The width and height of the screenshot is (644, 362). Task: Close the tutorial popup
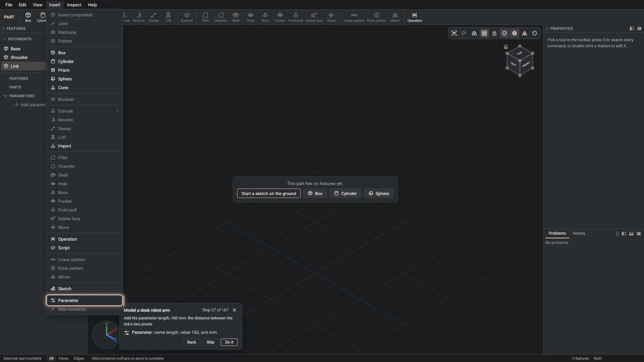coord(234,310)
